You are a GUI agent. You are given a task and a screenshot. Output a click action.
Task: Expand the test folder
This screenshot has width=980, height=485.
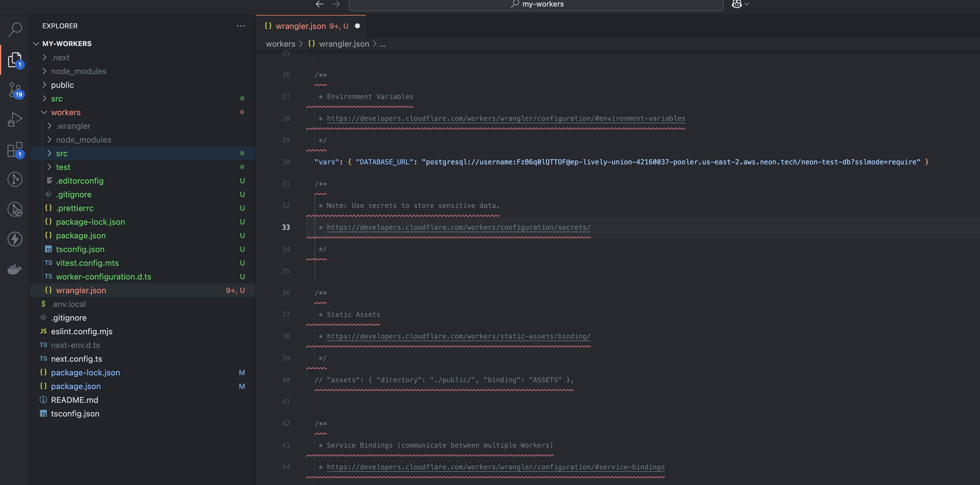coord(143,167)
